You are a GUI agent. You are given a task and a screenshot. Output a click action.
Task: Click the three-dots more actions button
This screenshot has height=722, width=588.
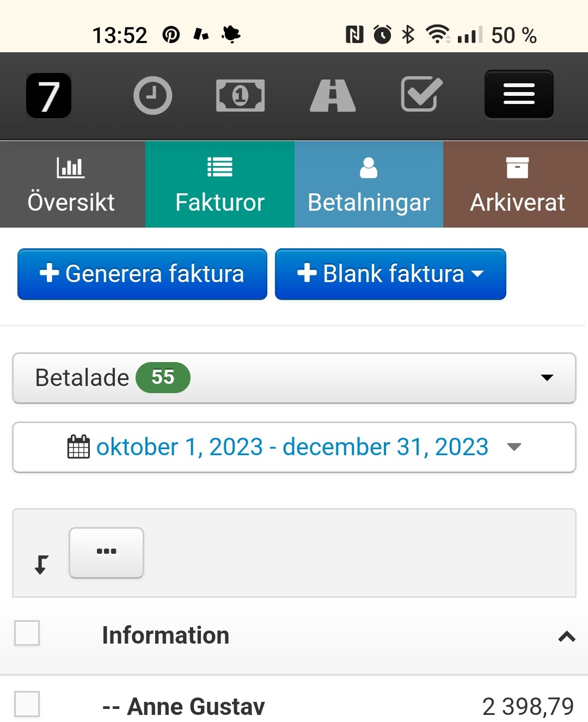point(106,552)
